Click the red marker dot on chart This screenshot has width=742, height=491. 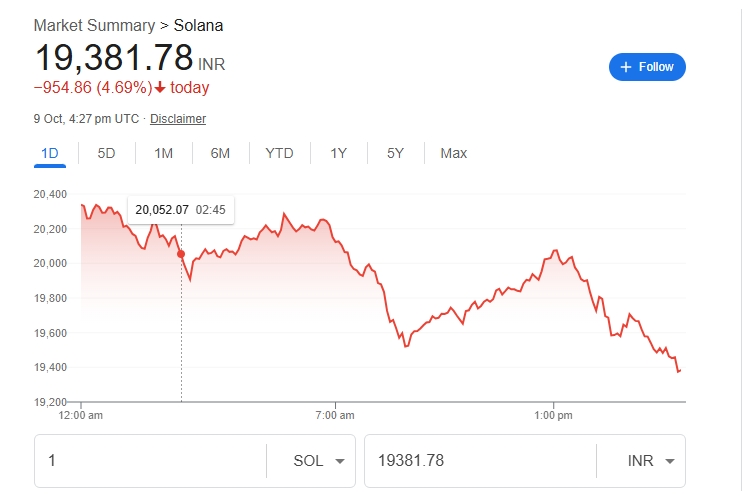(181, 254)
